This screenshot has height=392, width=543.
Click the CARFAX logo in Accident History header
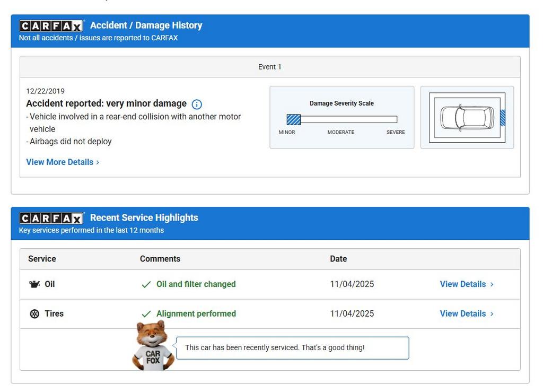[x=51, y=26]
